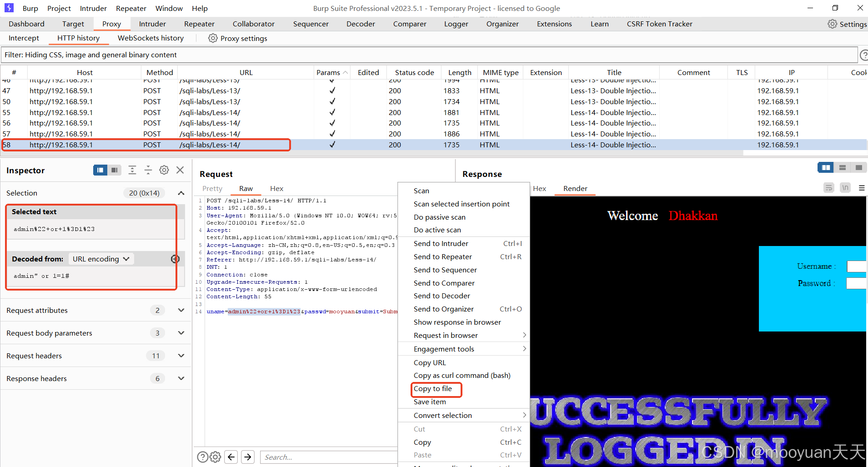Screen dimensions: 868x467
Task: Expand Request body parameters section
Action: [181, 333]
